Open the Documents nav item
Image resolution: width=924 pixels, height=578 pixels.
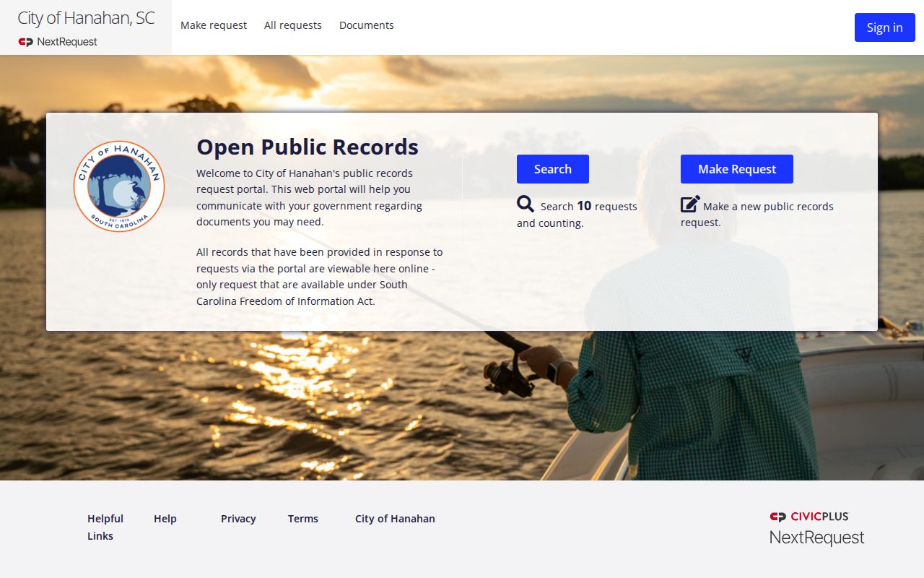pos(367,25)
